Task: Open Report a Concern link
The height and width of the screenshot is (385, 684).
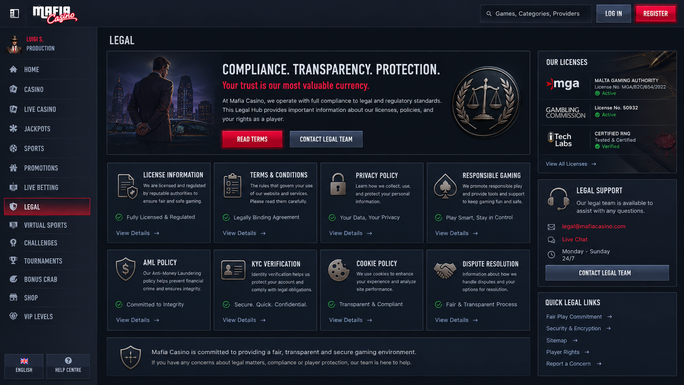Action: point(573,364)
